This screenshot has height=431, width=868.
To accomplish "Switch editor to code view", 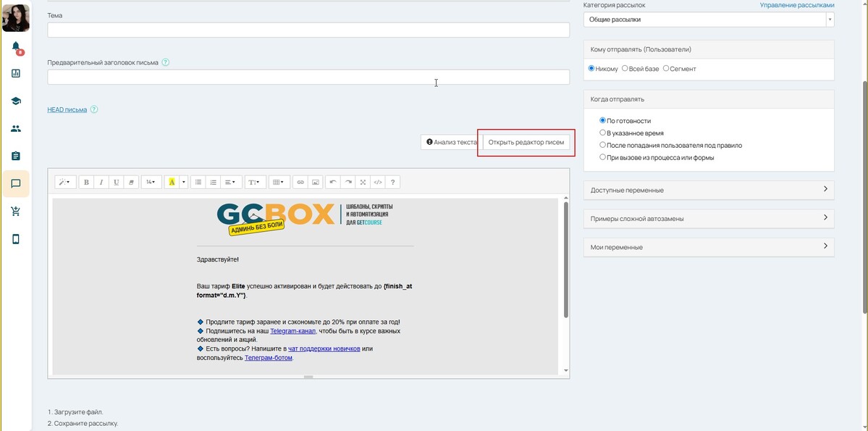I will click(378, 183).
